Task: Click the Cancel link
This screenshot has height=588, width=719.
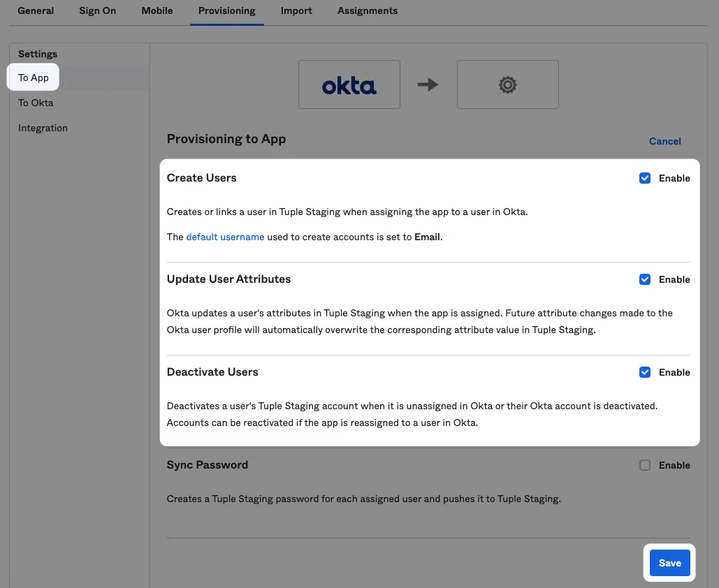Action: point(664,141)
